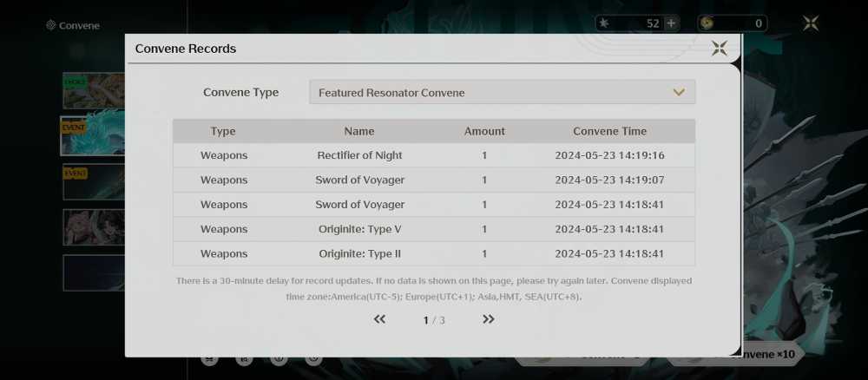Select Originite: Type V entry
Image resolution: width=868 pixels, height=380 pixels.
point(434,229)
